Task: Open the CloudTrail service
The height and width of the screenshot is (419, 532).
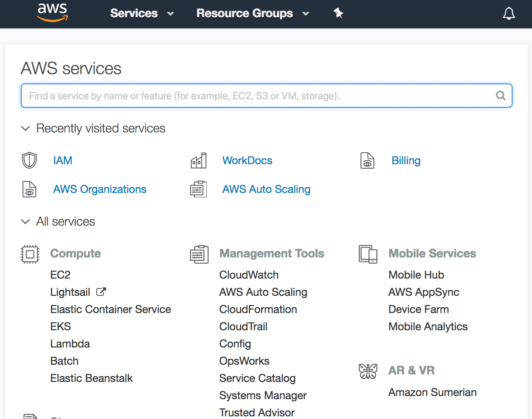Action: [x=243, y=327]
